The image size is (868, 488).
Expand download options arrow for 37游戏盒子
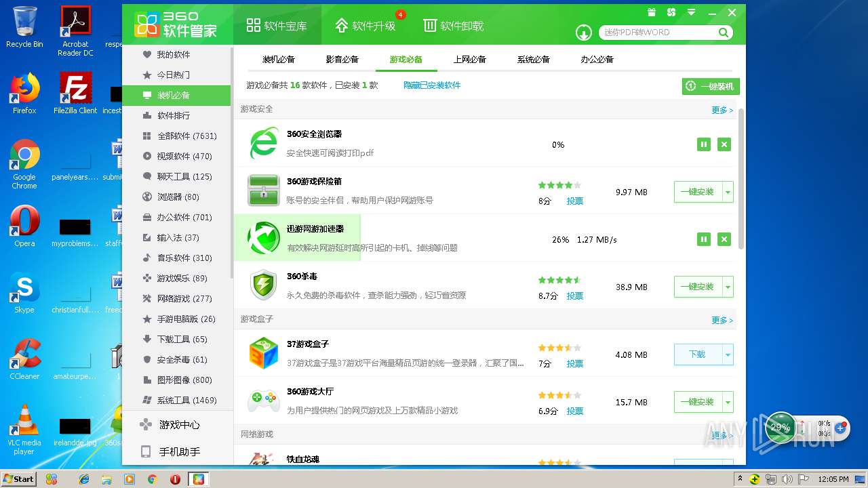point(728,354)
